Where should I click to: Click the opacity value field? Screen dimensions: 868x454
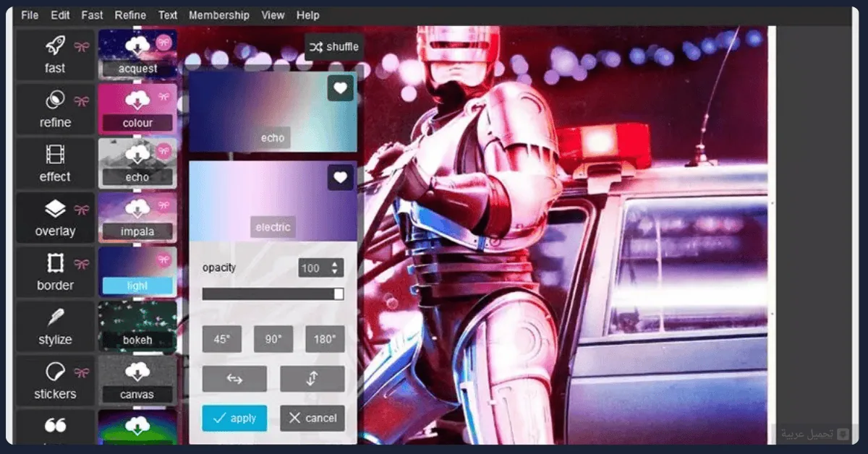[x=314, y=268]
